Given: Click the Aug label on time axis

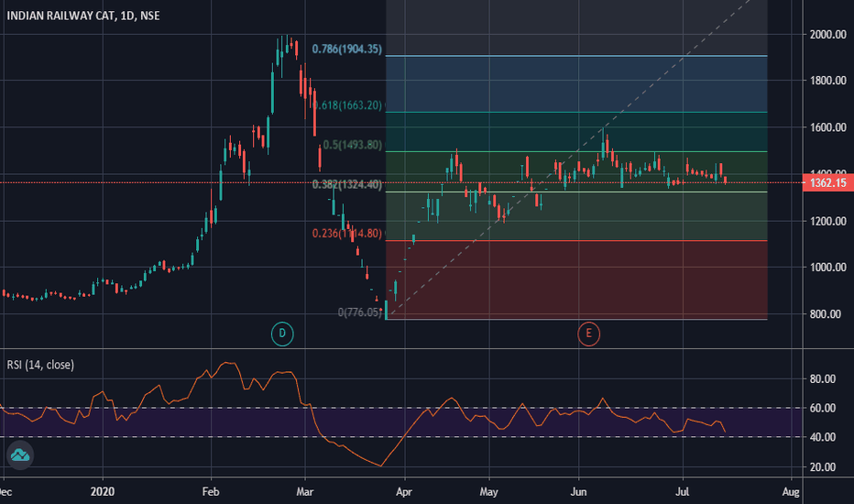Looking at the screenshot, I should (791, 491).
